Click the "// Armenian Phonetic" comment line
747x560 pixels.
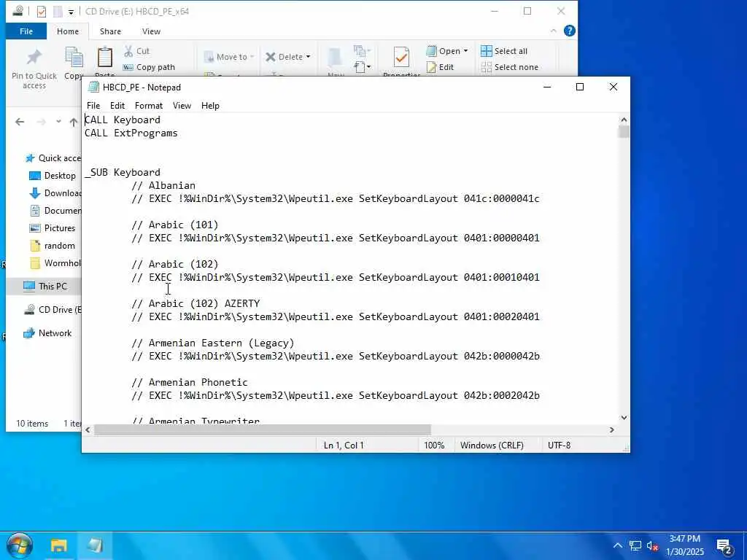click(190, 382)
